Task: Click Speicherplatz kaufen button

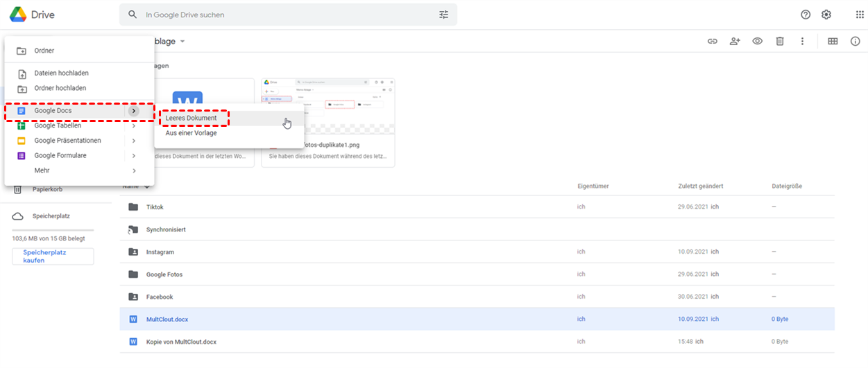Action: (53, 256)
